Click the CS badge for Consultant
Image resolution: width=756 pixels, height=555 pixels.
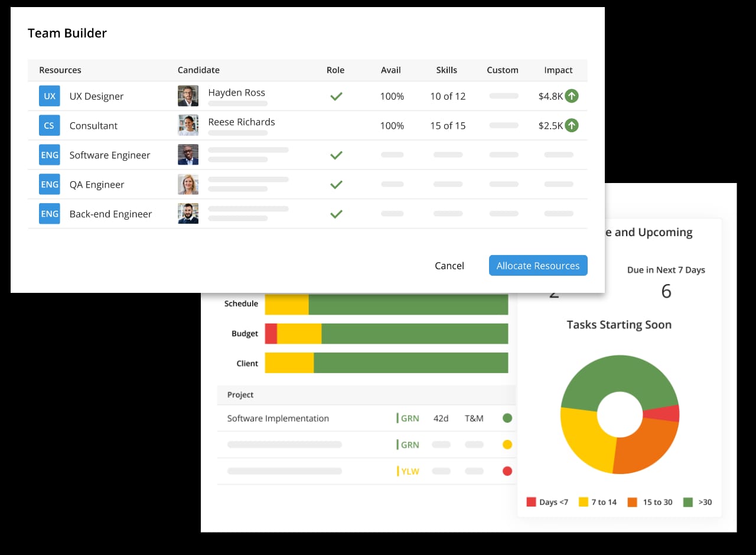tap(50, 126)
